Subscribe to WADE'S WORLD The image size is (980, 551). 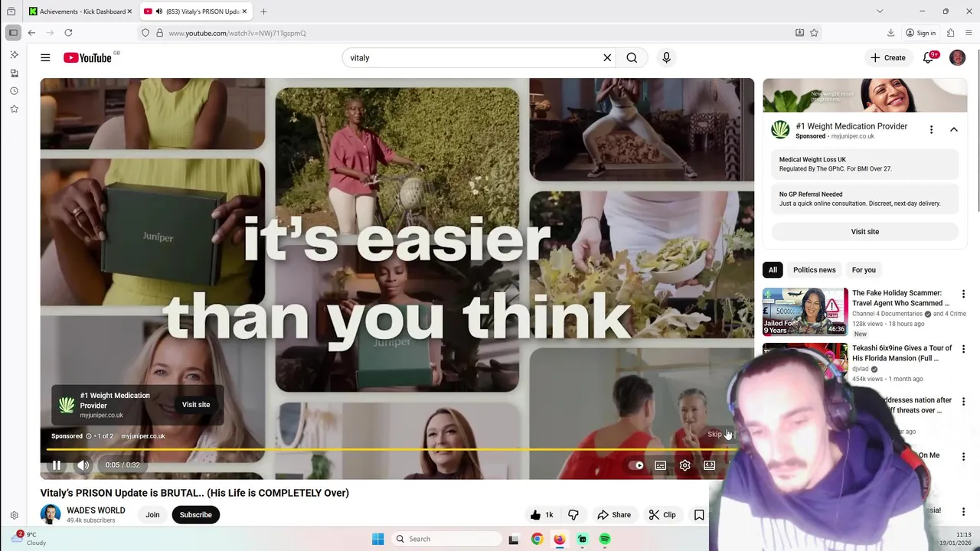[x=196, y=515]
